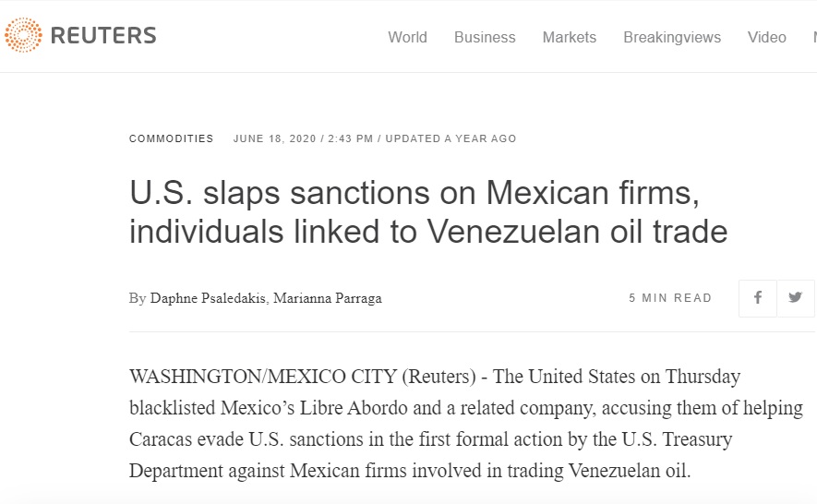Viewport: 817px width, 504px height.
Task: Click the cut-off nav item after Video
Action: (813, 38)
